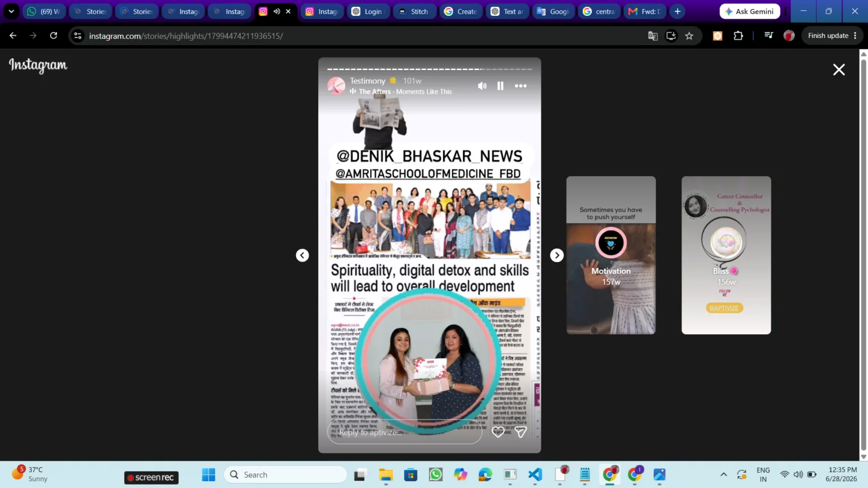Mute the active Instagram tab audio
The height and width of the screenshot is (488, 868).
276,11
